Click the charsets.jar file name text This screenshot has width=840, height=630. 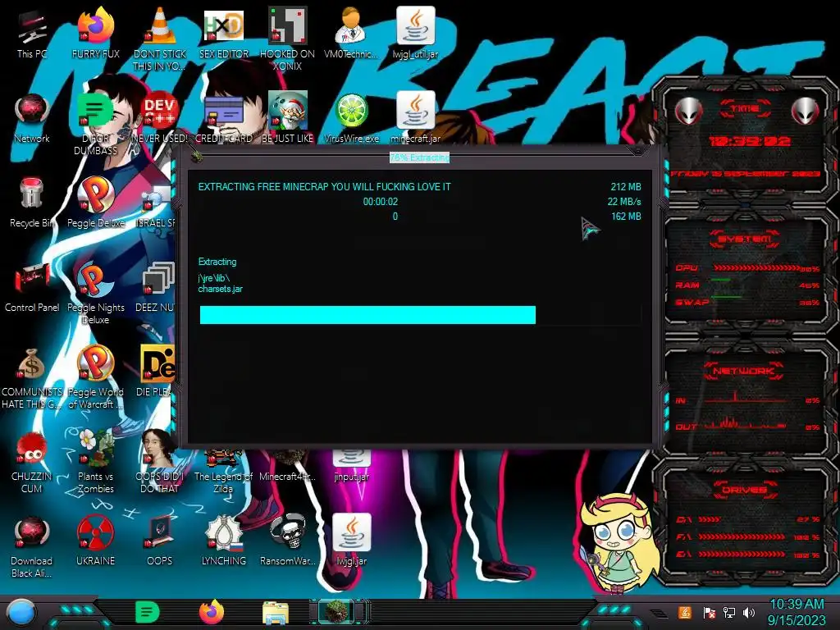[220, 289]
